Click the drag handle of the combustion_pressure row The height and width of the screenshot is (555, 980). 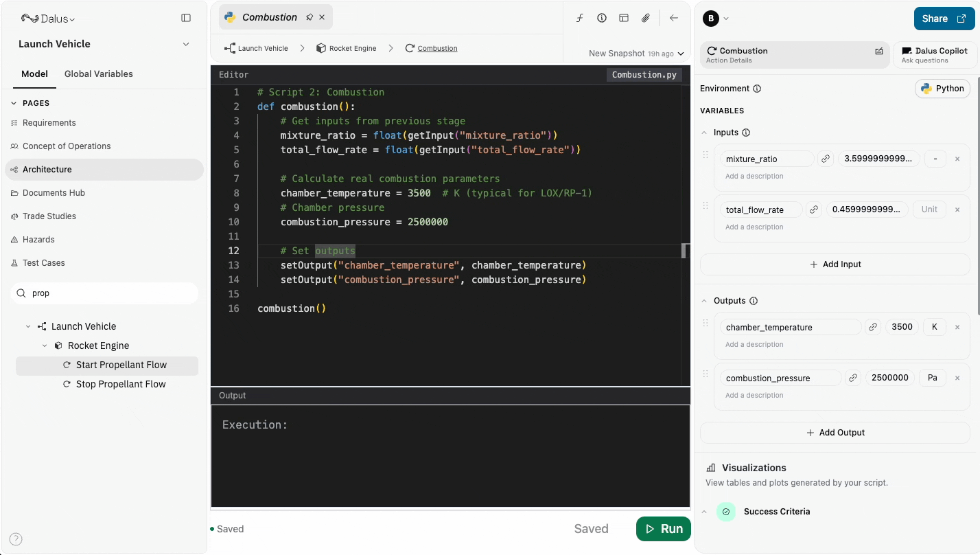pos(705,374)
